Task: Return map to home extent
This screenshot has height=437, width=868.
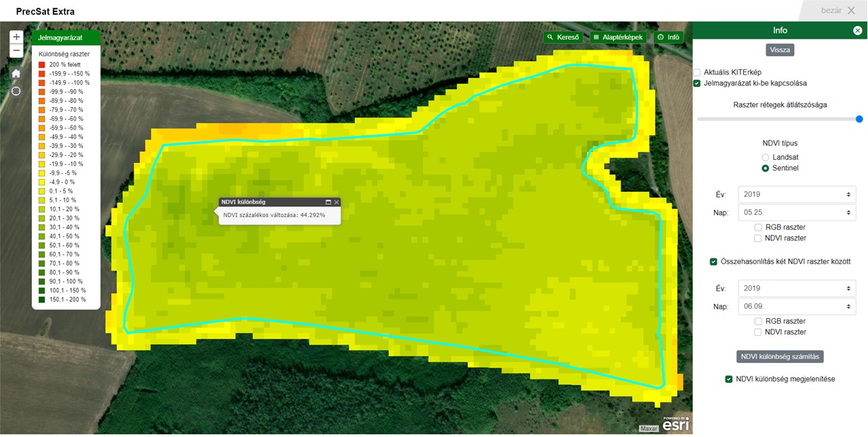Action: pyautogui.click(x=16, y=73)
